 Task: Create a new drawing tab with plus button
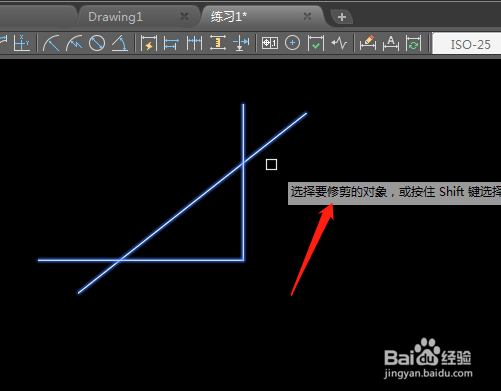342,17
